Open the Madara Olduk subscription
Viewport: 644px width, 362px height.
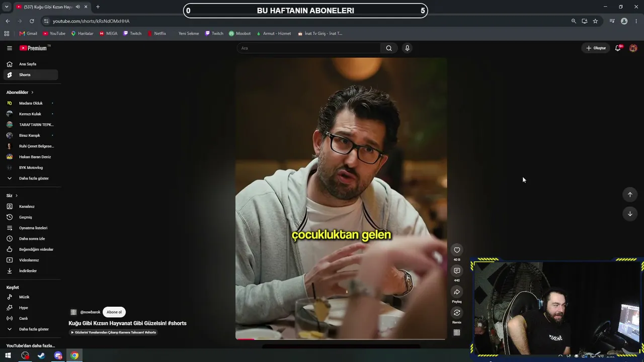coord(30,103)
